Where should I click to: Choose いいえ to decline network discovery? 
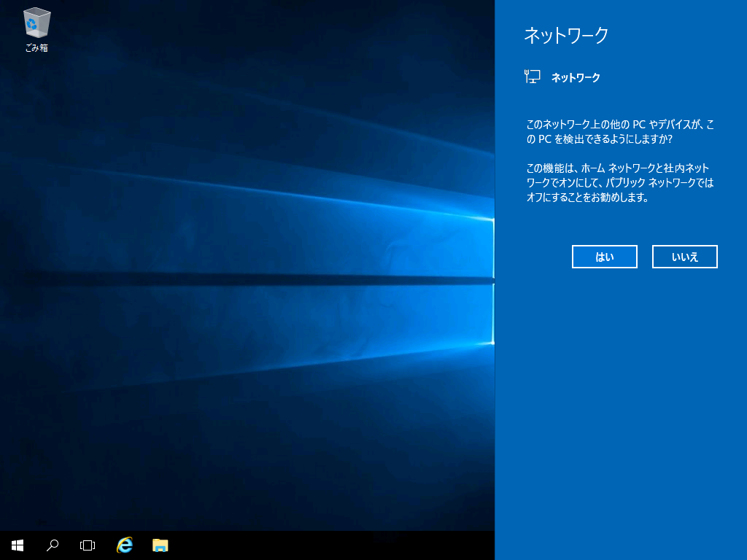pyautogui.click(x=684, y=257)
